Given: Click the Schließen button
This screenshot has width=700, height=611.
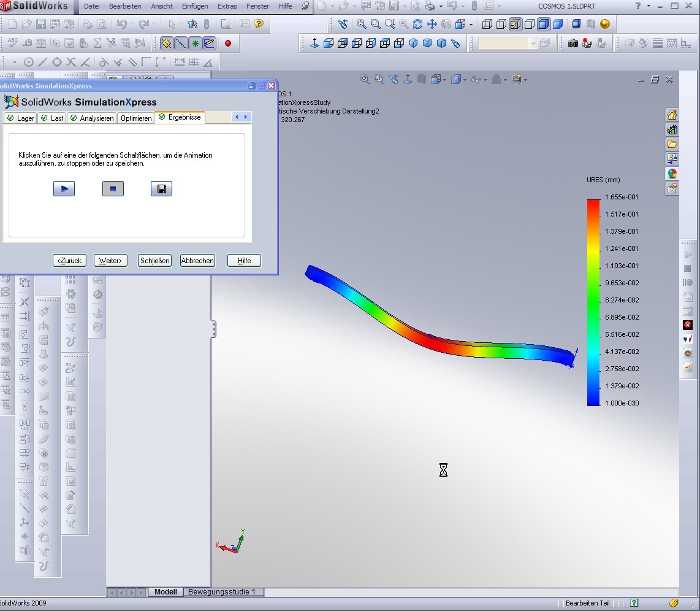Looking at the screenshot, I should [155, 260].
